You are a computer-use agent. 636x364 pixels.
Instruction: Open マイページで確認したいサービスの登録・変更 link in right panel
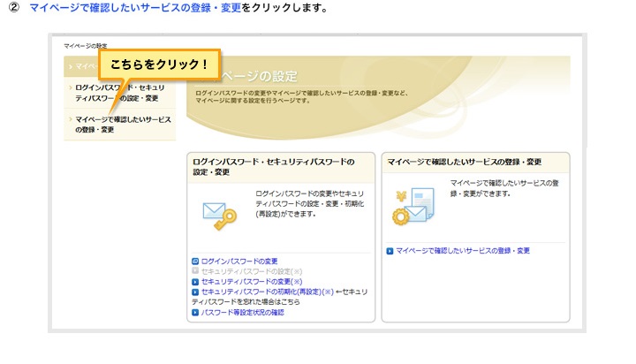[x=463, y=251]
